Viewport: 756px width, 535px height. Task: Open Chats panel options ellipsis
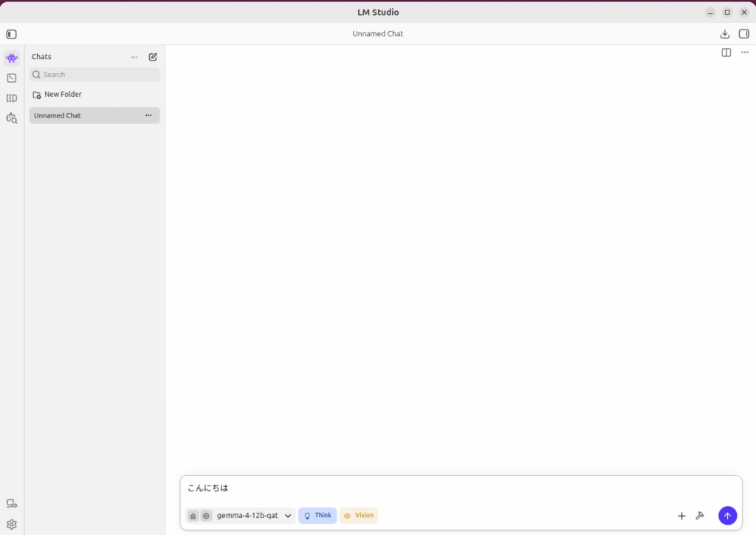(x=134, y=57)
